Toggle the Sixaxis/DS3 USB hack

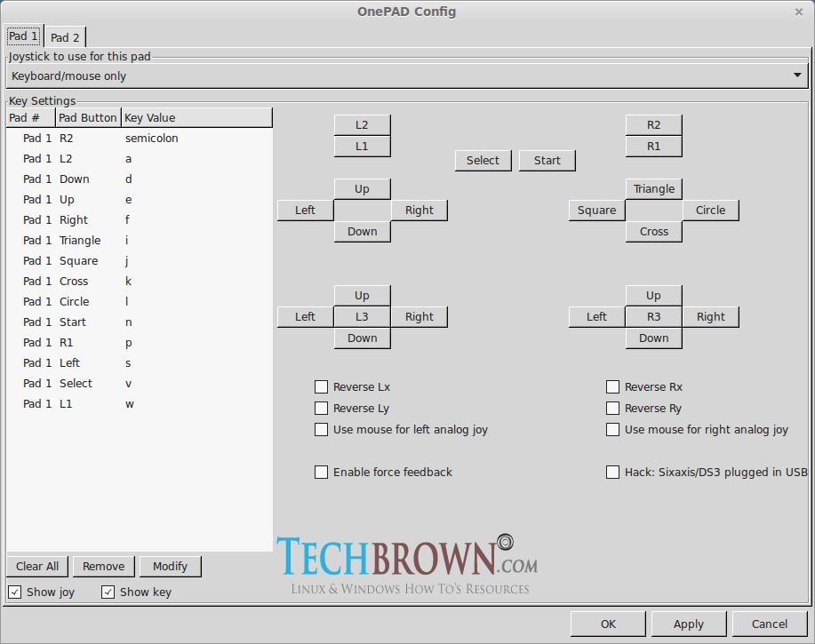(612, 472)
